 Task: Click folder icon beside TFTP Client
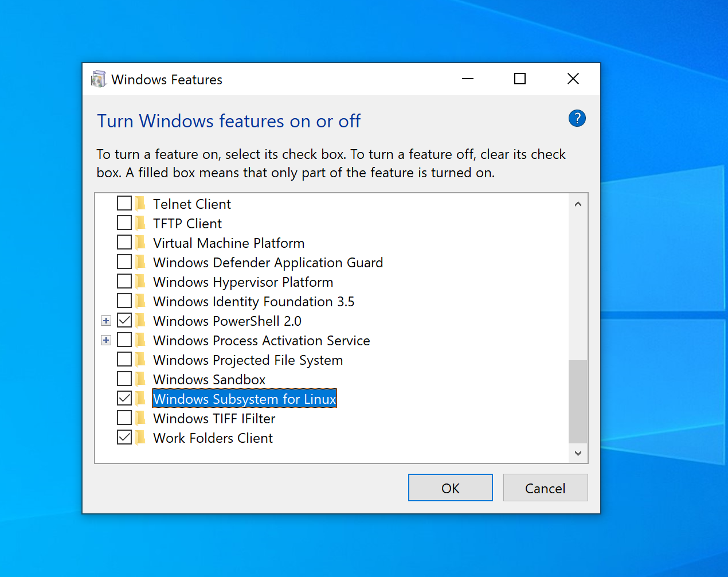pyautogui.click(x=140, y=223)
